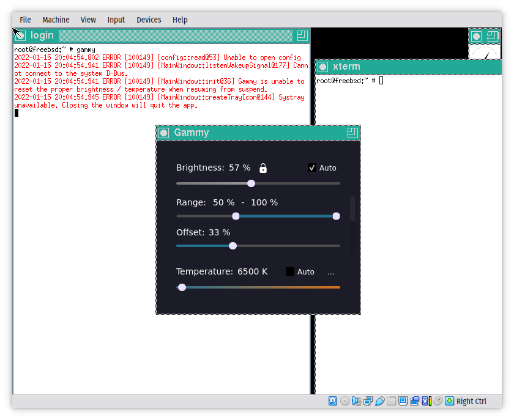Open temperature options via the ellipsis button
Viewport: 514px width, 420px height.
click(331, 272)
